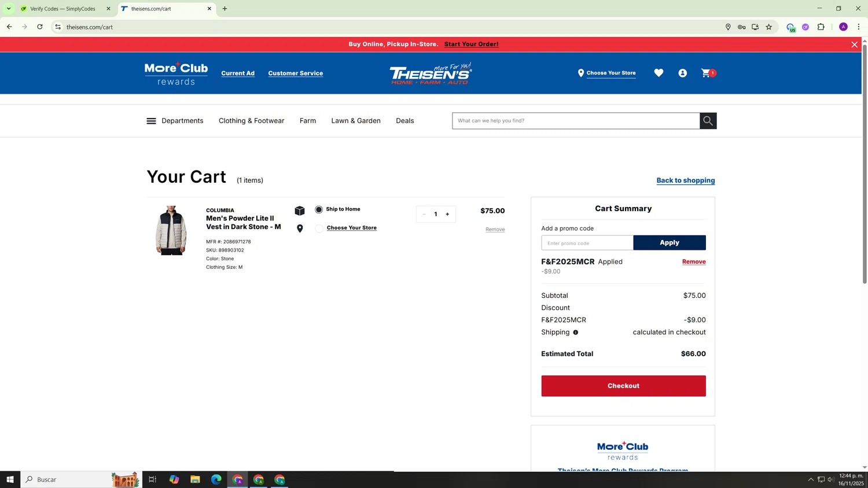The height and width of the screenshot is (488, 868).
Task: Click the search magnifier button
Action: (708, 121)
